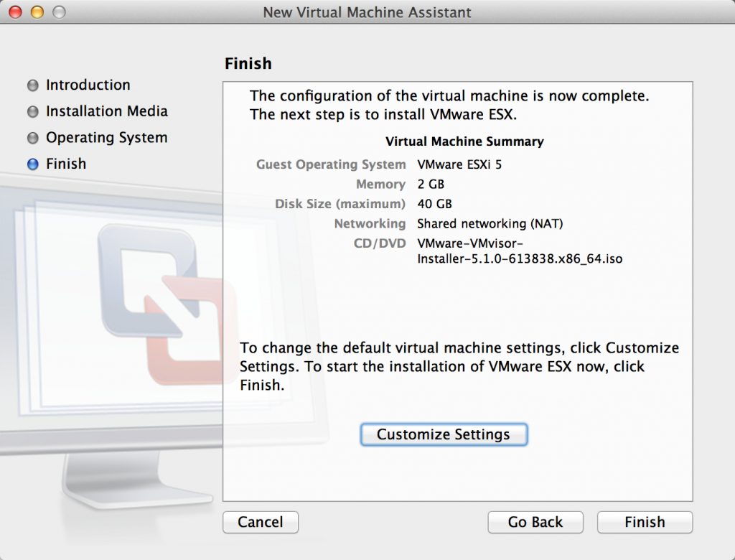Minimize the window with the yellow button
Viewport: 735px width, 560px height.
[37, 11]
